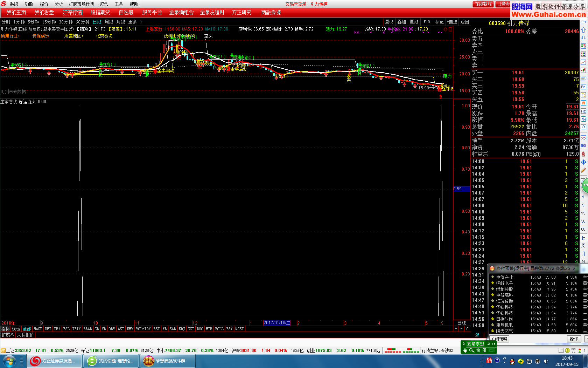Expand the 扩展 panel at bottom
This screenshot has height=368, width=588.
[7, 335]
